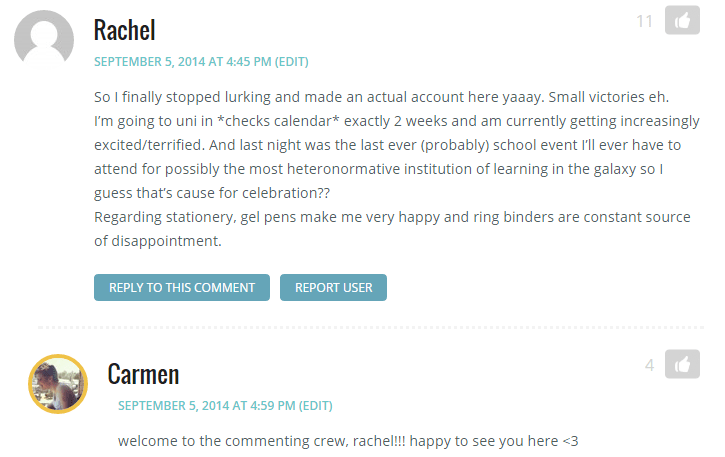725x457 pixels.
Task: Click the (EDIT) link on Carmen's comment
Action: point(316,406)
